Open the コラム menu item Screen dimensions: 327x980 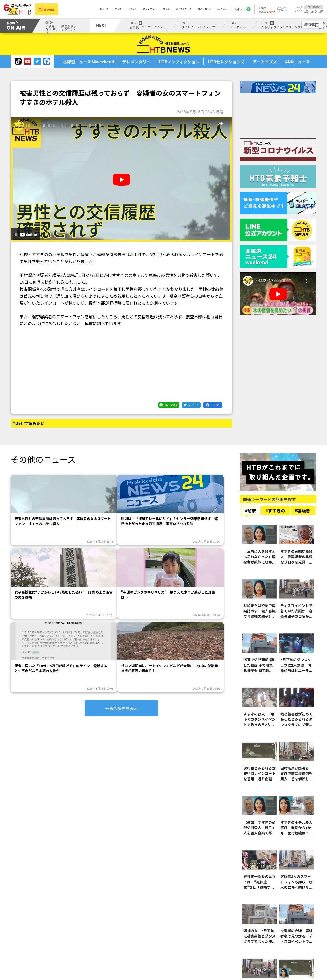pos(166,9)
